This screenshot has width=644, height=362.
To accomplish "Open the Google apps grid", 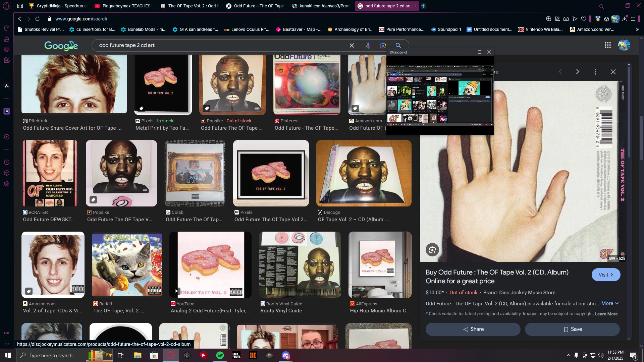I will pyautogui.click(x=607, y=45).
